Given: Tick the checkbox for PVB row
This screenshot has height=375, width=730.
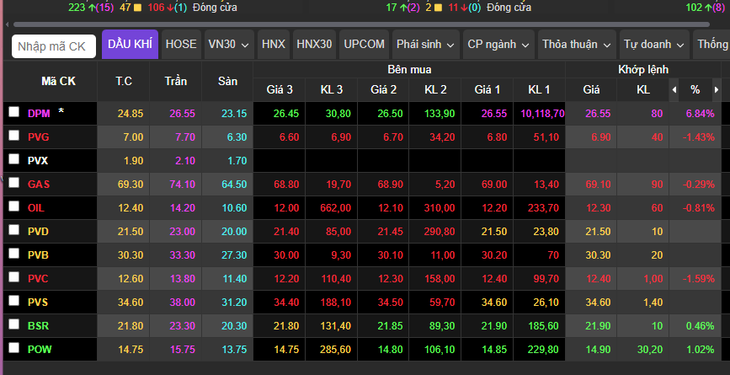Looking at the screenshot, I should 14,253.
